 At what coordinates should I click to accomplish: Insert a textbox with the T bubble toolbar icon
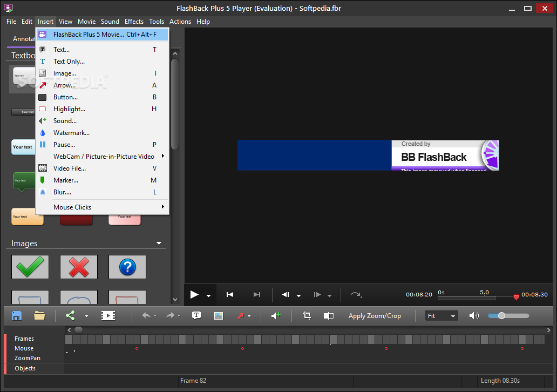tap(196, 315)
